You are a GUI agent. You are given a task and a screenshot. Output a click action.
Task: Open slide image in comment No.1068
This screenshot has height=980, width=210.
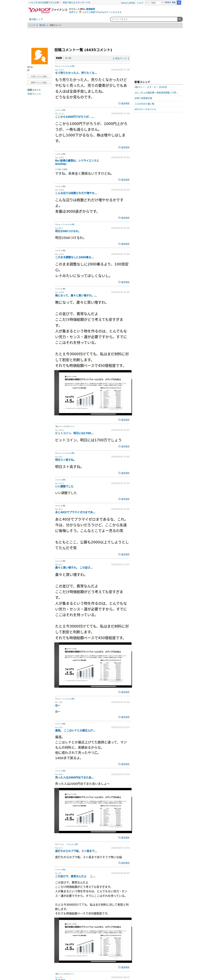[93, 393]
